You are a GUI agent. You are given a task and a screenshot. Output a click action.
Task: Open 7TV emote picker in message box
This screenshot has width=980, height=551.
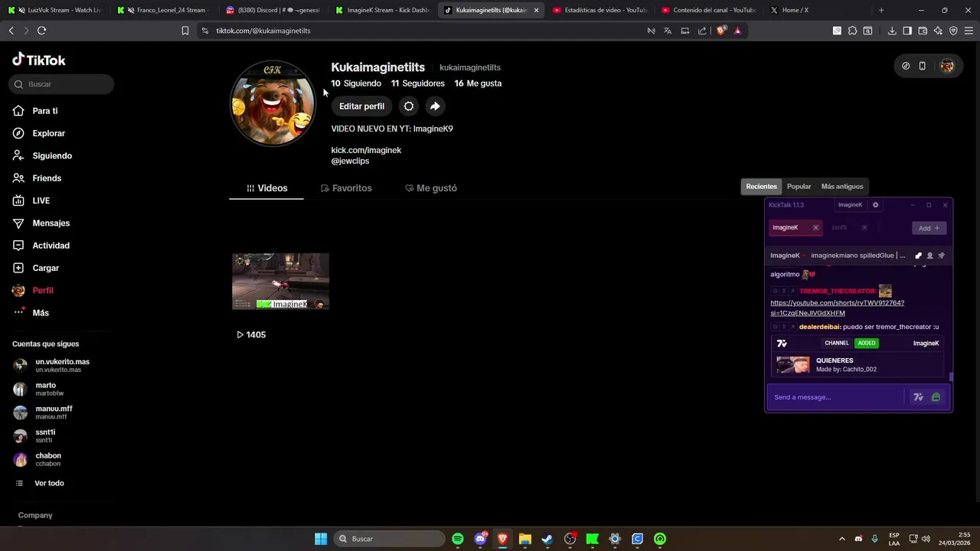coord(918,397)
